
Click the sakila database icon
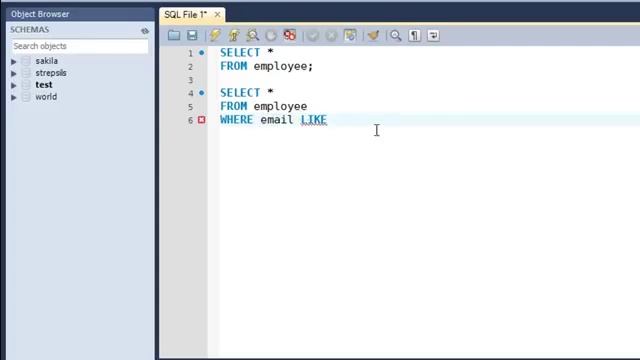pos(26,61)
